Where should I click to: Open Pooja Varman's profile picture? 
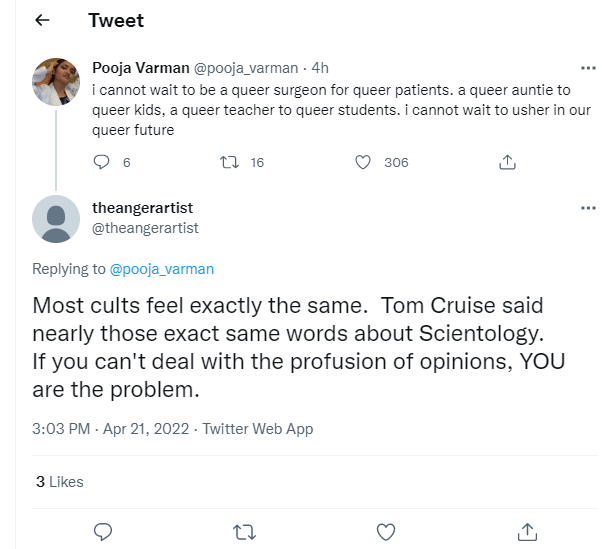[56, 82]
